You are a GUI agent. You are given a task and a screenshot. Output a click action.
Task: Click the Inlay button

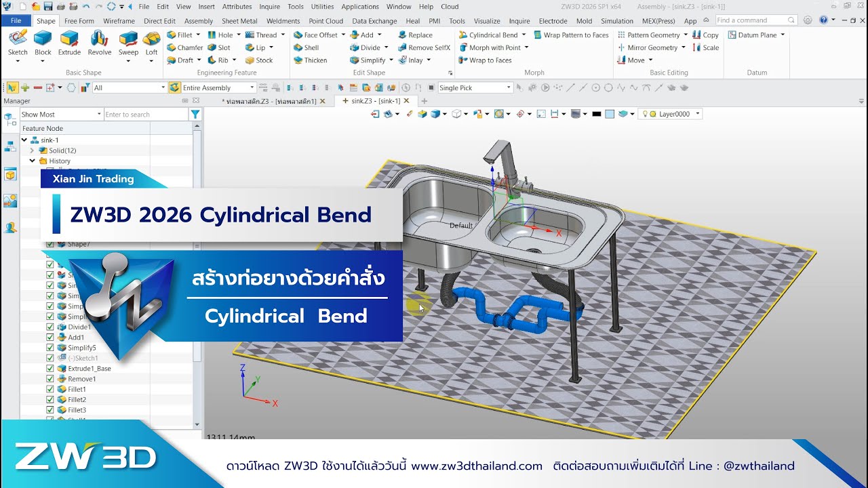point(414,60)
